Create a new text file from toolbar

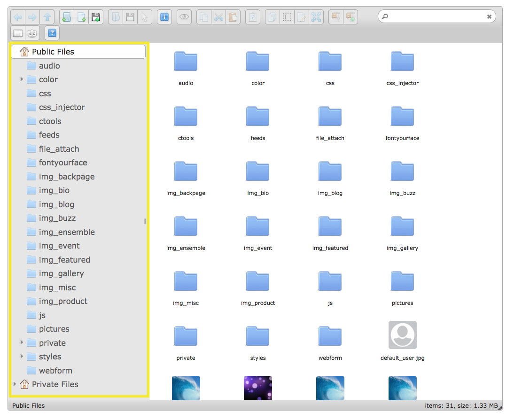coord(81,17)
